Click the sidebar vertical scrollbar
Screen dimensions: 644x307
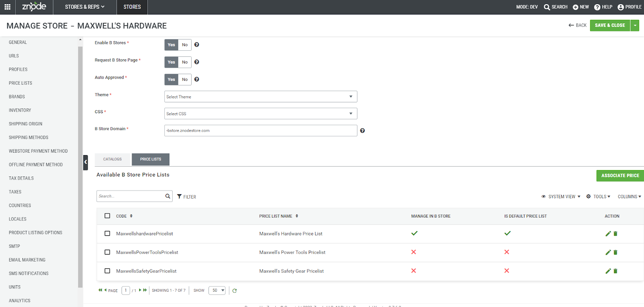pyautogui.click(x=80, y=167)
